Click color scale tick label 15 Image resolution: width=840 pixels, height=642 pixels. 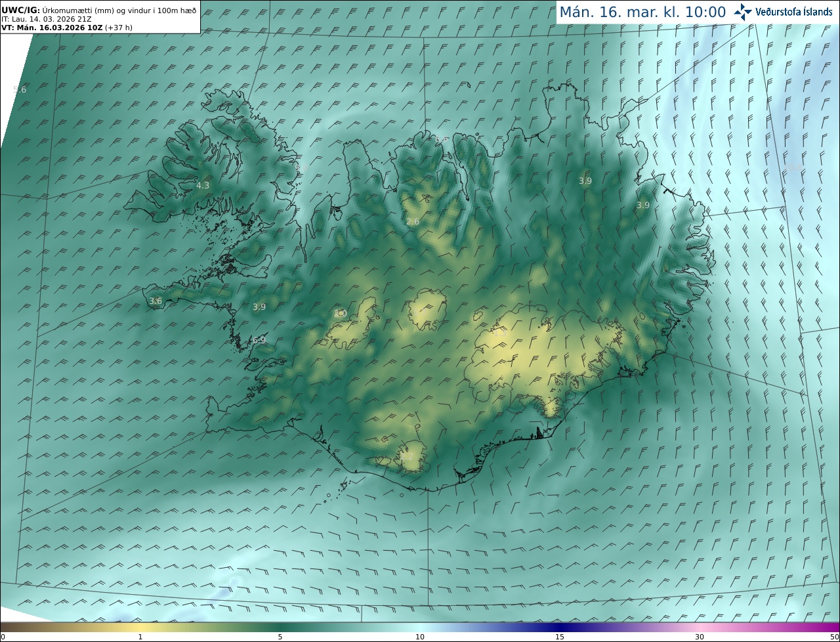pyautogui.click(x=560, y=637)
